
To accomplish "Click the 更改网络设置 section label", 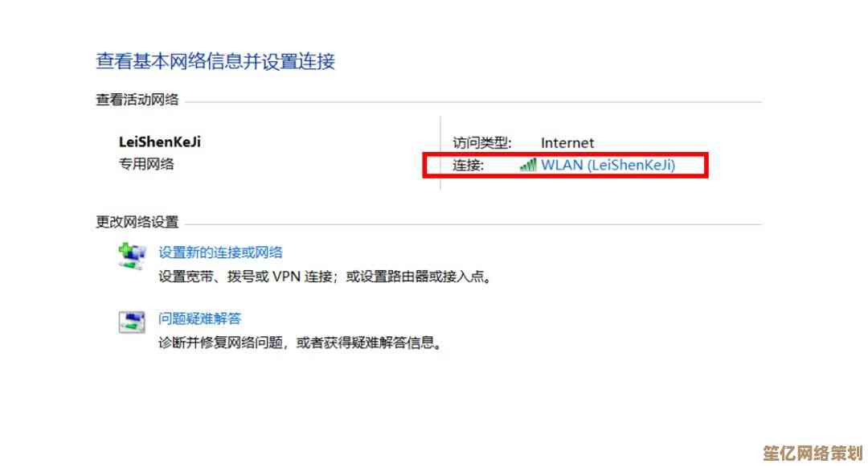I will coord(137,222).
